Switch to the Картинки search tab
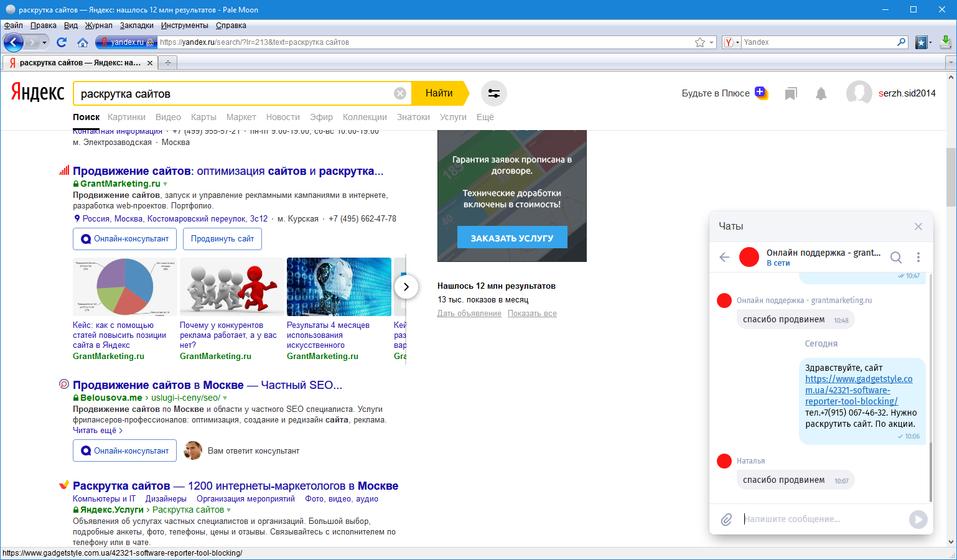The height and width of the screenshot is (560, 957). pyautogui.click(x=126, y=117)
